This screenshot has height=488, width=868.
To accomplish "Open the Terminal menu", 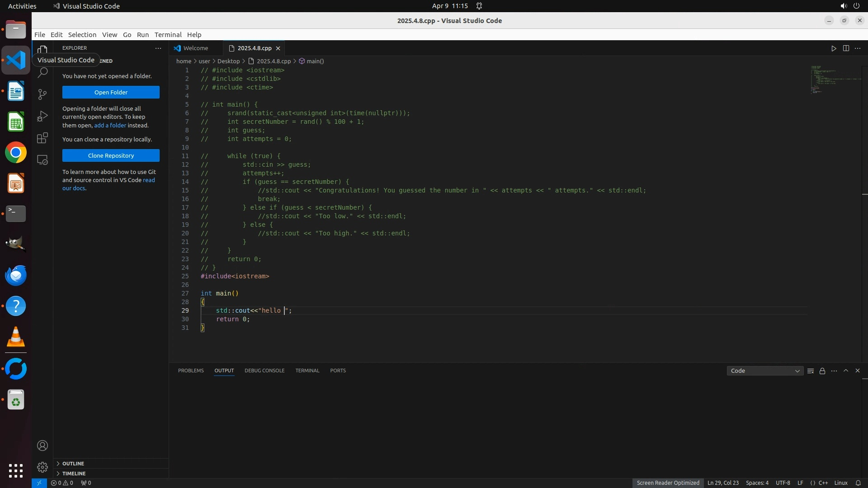I will 168,35.
